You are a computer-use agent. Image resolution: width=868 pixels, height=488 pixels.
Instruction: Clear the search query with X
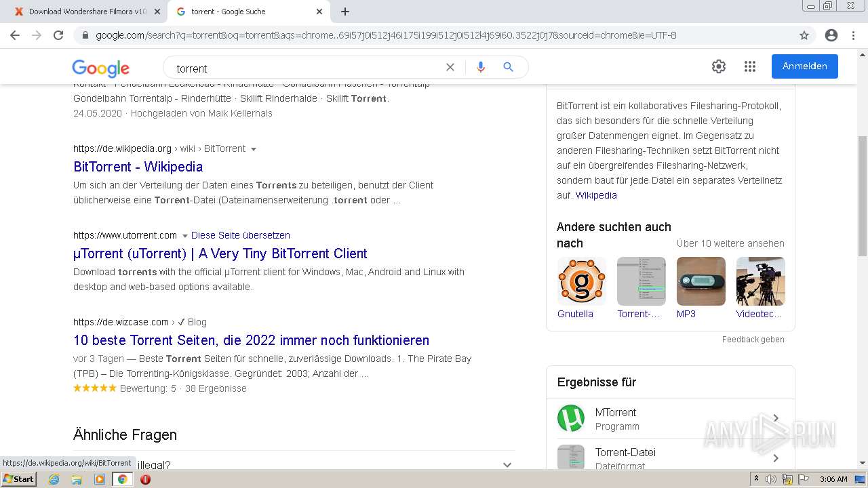(450, 67)
